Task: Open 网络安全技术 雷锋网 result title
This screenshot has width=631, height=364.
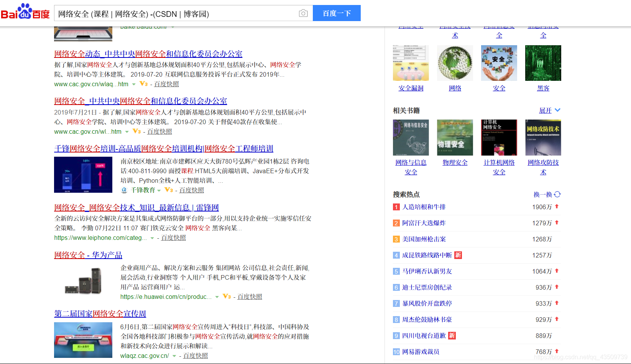Action: coord(136,208)
